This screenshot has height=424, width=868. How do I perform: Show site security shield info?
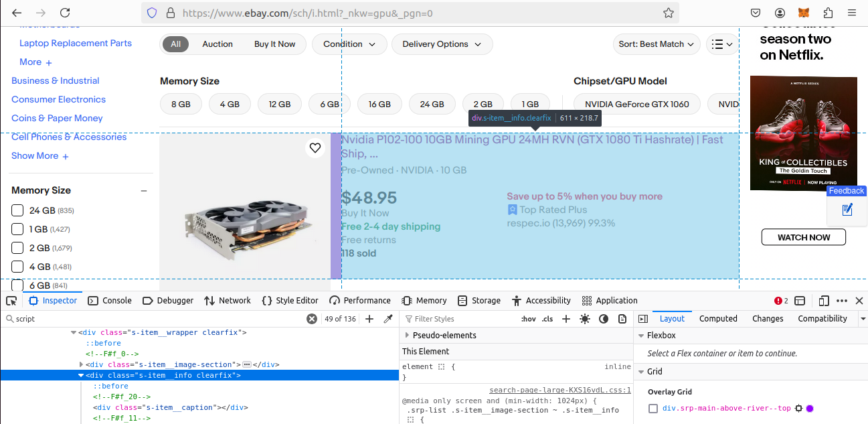152,13
